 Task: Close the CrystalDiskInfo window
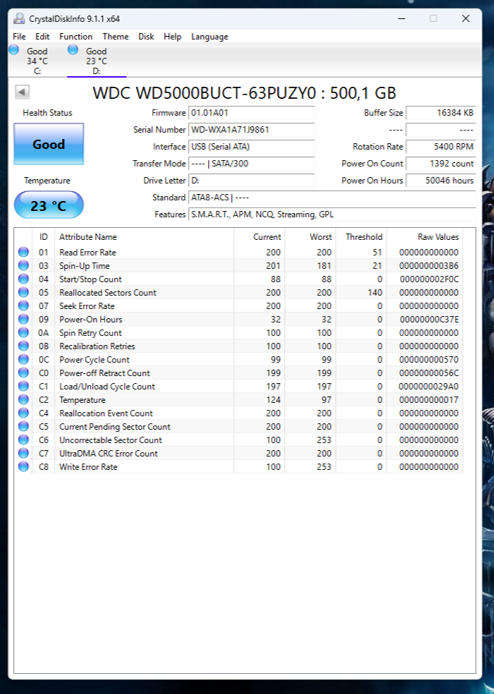pyautogui.click(x=466, y=19)
